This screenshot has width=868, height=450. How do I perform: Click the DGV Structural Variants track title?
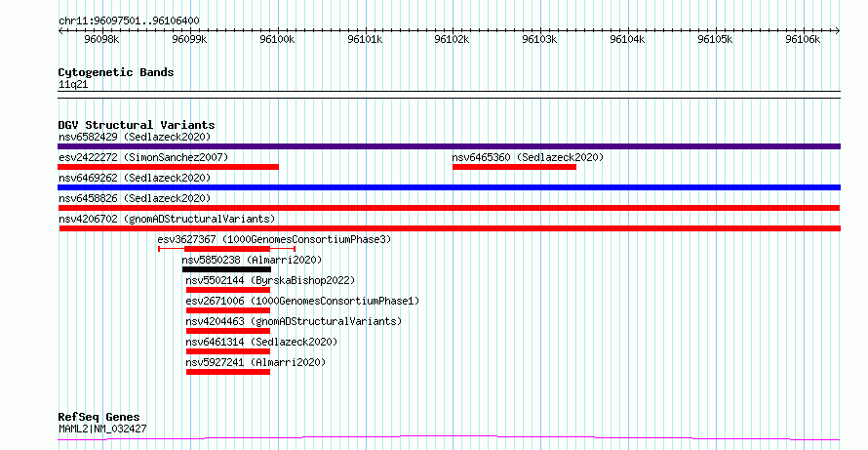137,125
